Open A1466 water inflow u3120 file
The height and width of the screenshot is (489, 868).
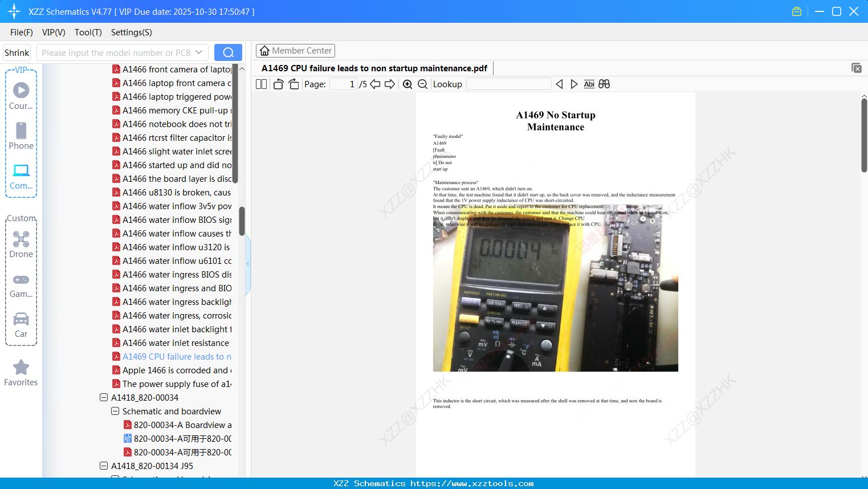[x=172, y=247]
